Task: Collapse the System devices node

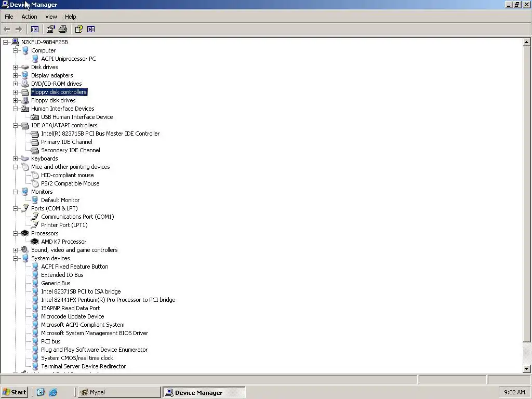Action: 15,258
